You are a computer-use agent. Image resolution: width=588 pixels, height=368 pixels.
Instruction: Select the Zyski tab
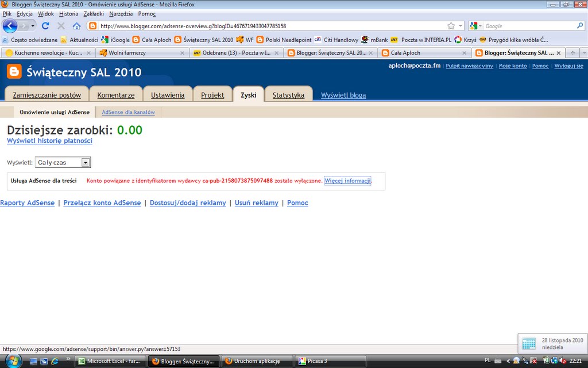click(x=248, y=95)
